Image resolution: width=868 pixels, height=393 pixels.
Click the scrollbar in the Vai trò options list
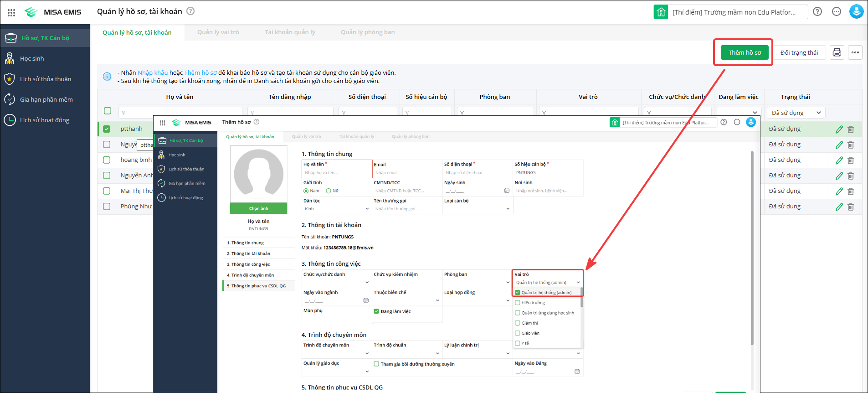click(x=582, y=297)
